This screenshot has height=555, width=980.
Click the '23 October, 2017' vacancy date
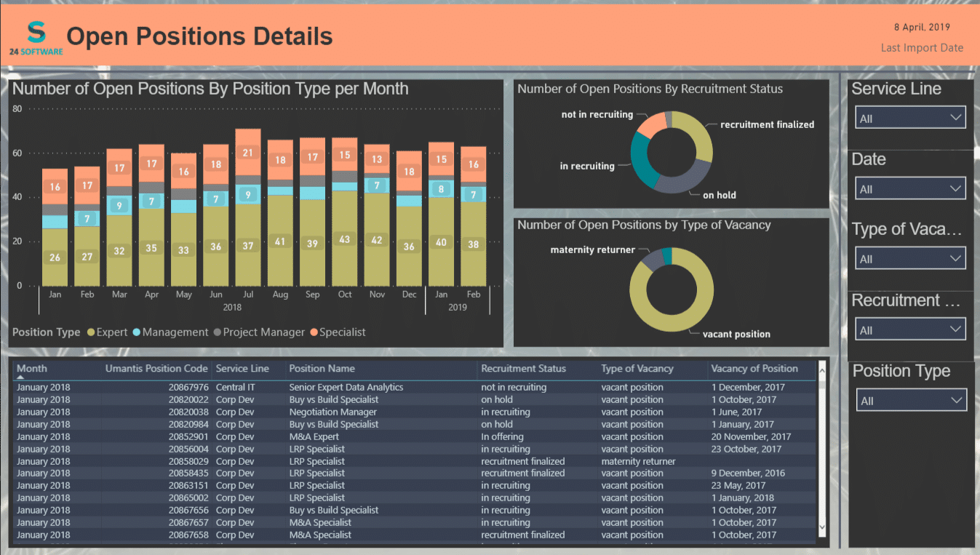(x=746, y=449)
